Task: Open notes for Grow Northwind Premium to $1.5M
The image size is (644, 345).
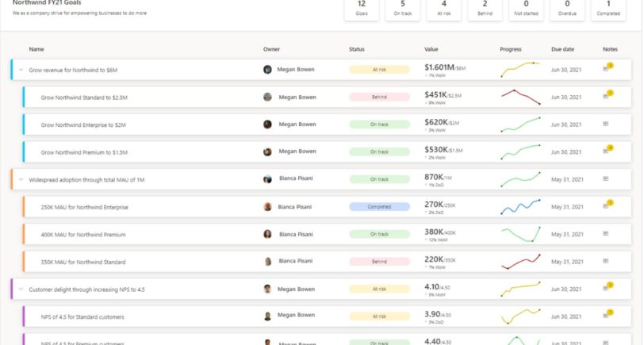Action: (607, 150)
